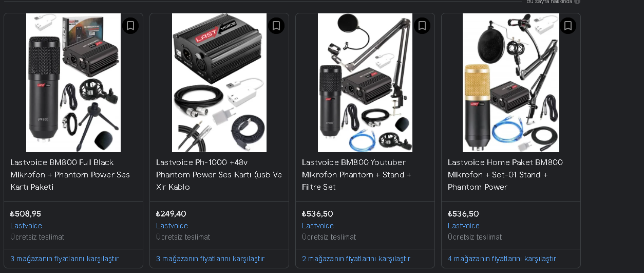Open Lastvoice seller link under ₺508,95

click(26, 226)
